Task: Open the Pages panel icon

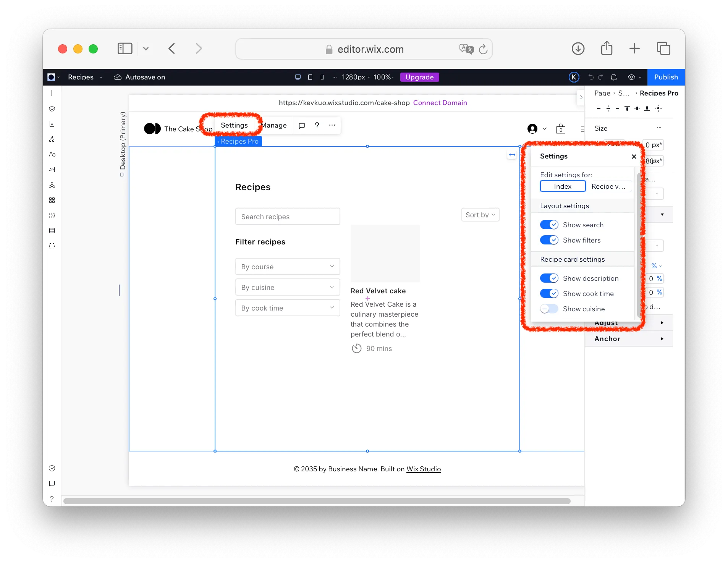Action: tap(52, 124)
